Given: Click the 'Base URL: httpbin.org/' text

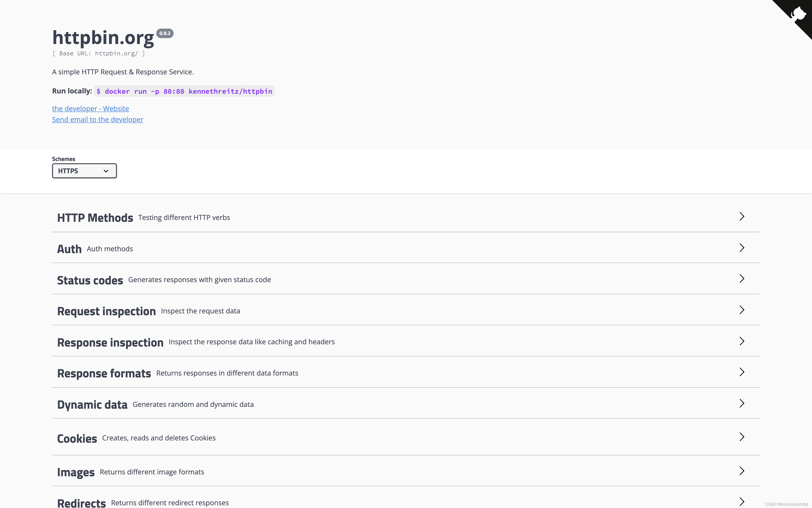Looking at the screenshot, I should point(98,54).
